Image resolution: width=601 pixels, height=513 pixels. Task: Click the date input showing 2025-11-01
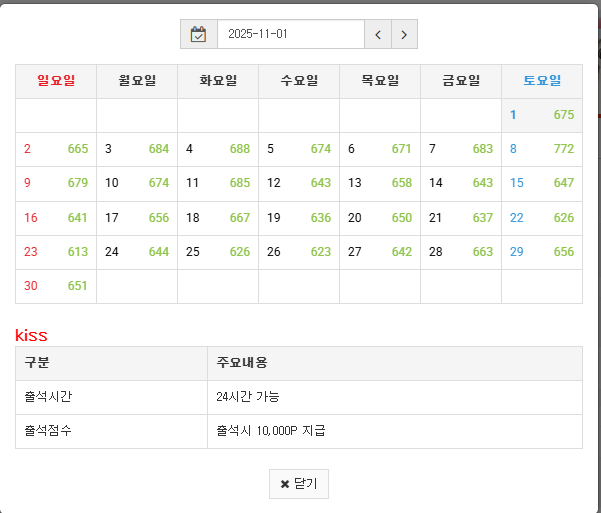tap(290, 34)
